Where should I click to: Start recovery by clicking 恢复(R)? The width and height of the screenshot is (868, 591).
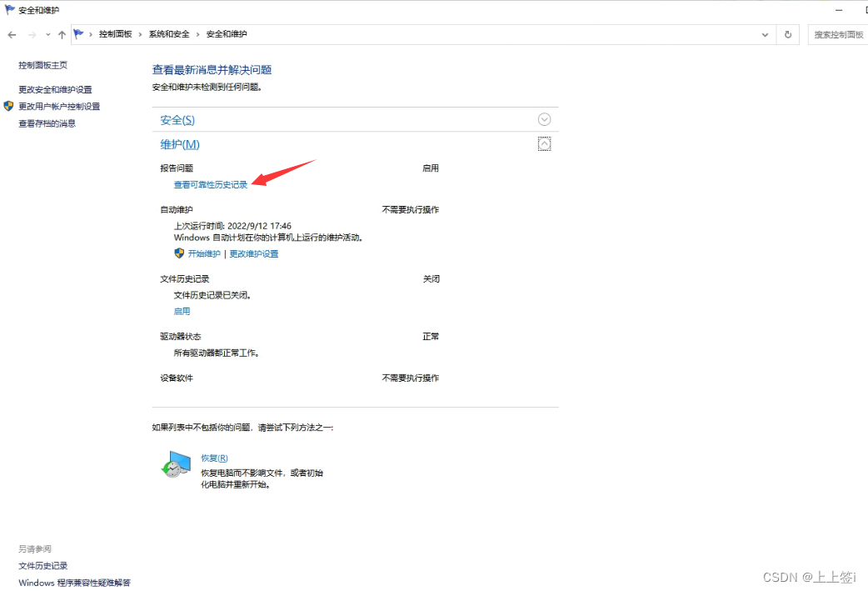coord(214,457)
